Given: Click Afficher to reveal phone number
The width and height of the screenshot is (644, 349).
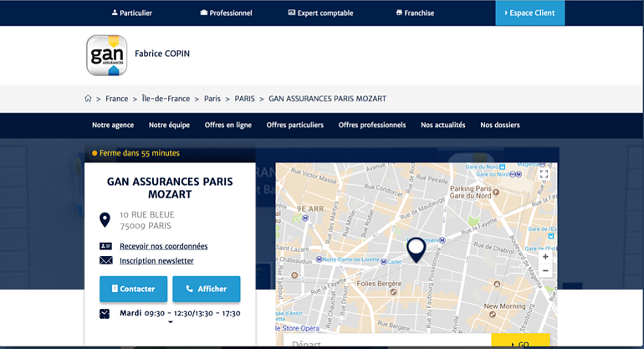Looking at the screenshot, I should pos(207,289).
